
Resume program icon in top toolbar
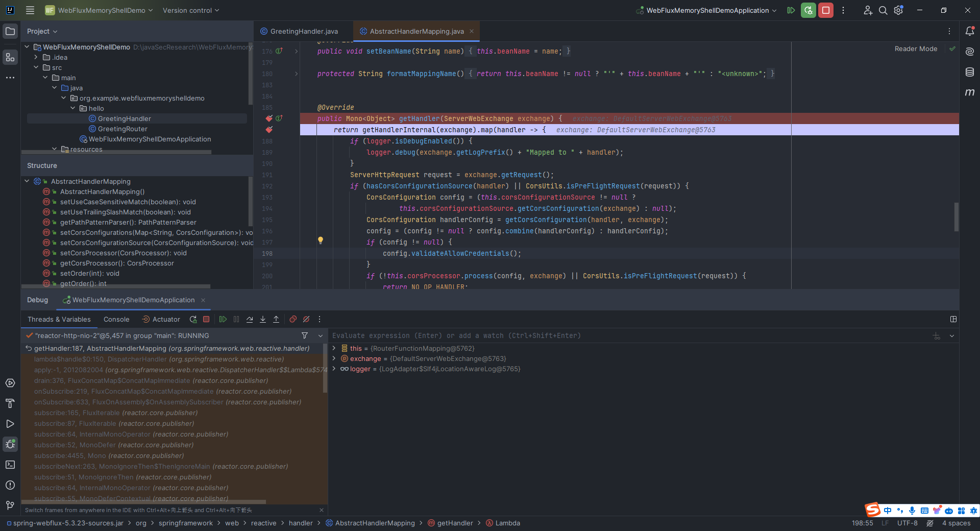[791, 10]
